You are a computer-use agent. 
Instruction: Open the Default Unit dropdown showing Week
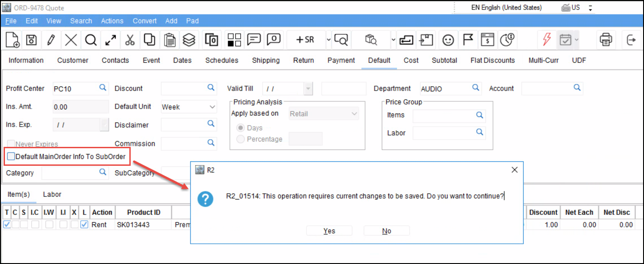pyautogui.click(x=189, y=107)
